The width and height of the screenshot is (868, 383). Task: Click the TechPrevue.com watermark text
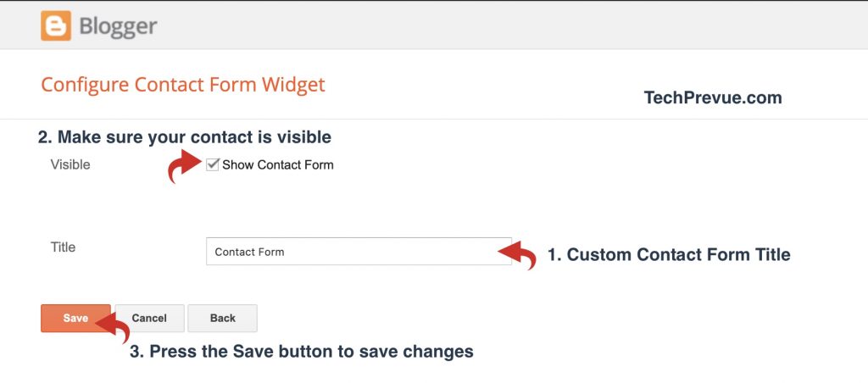[x=713, y=98]
